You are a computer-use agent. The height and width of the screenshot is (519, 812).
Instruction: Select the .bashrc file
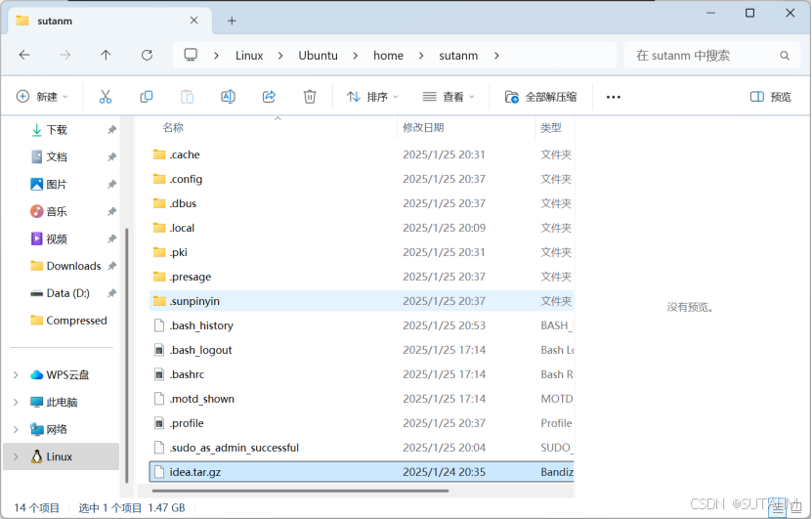coord(361,374)
